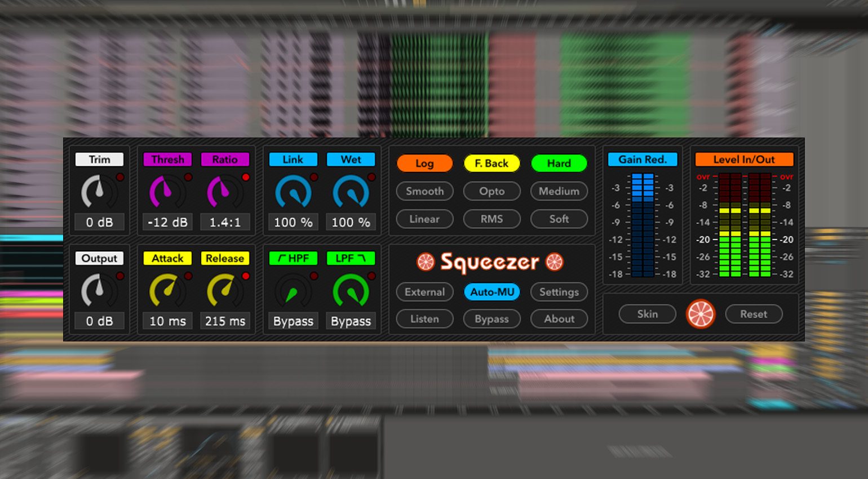Click the Output knob
The width and height of the screenshot is (868, 479).
click(x=99, y=290)
